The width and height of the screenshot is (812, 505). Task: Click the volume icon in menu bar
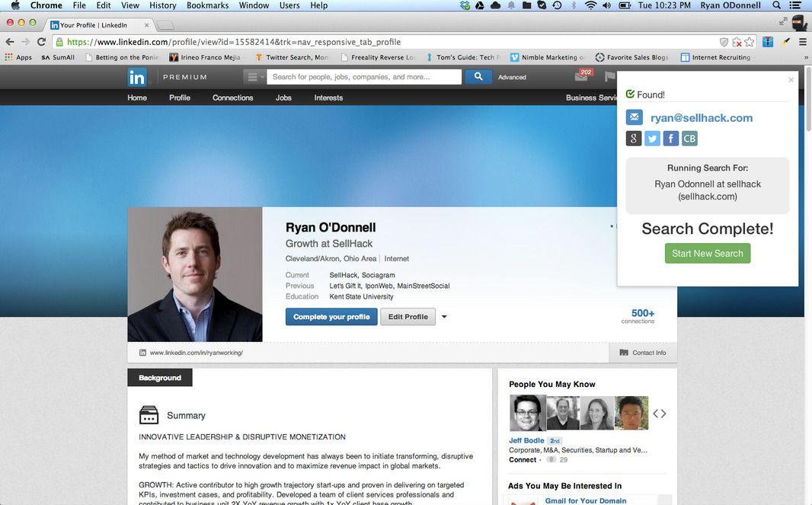click(606, 5)
